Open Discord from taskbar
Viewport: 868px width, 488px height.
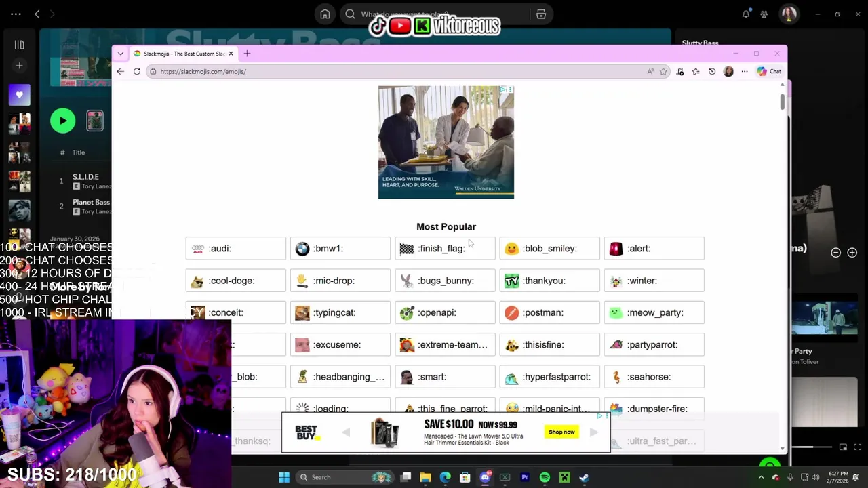pos(485,477)
